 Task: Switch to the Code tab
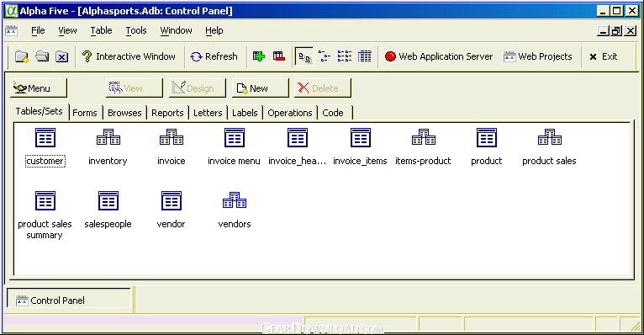[335, 113]
